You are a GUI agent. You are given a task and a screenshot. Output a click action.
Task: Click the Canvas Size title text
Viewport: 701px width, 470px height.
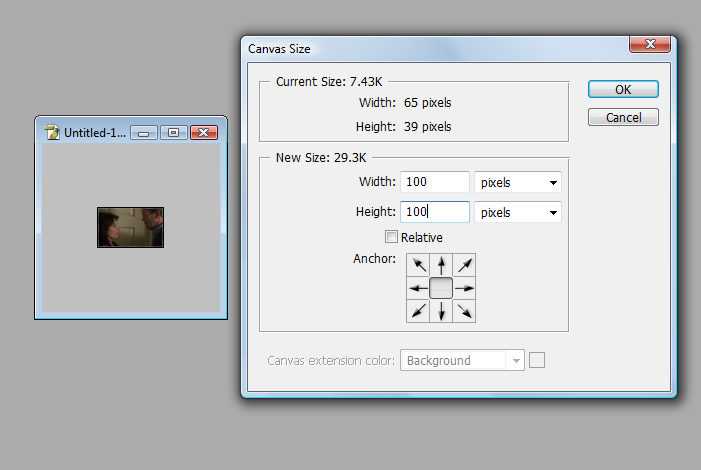[x=279, y=49]
